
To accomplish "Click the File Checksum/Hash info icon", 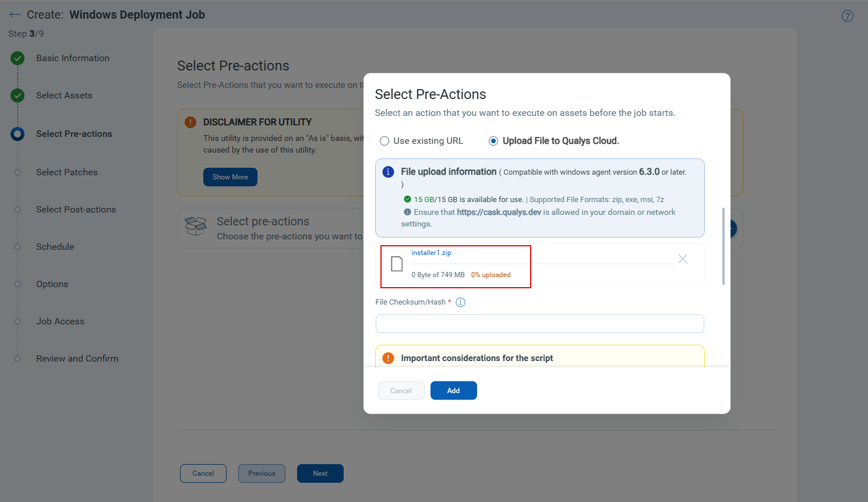I will (x=461, y=302).
